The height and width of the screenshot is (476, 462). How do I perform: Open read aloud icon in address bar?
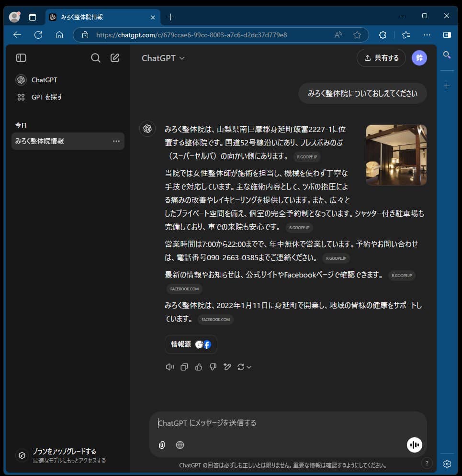[338, 35]
